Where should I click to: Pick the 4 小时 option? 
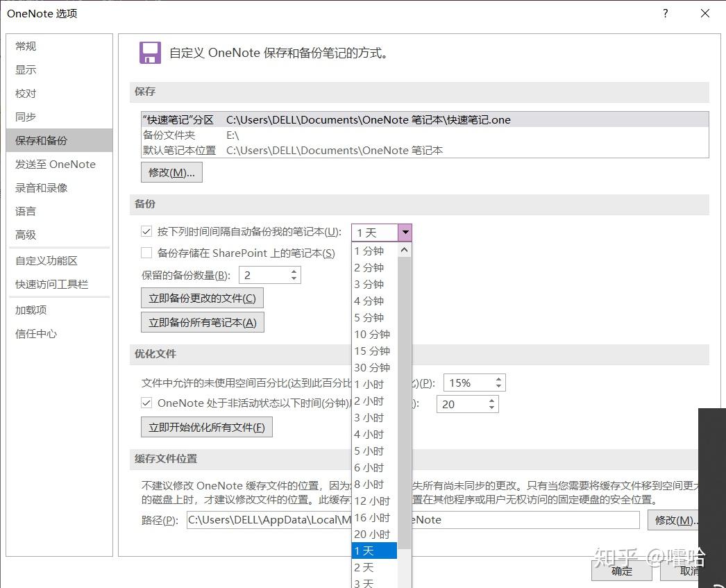pos(375,435)
